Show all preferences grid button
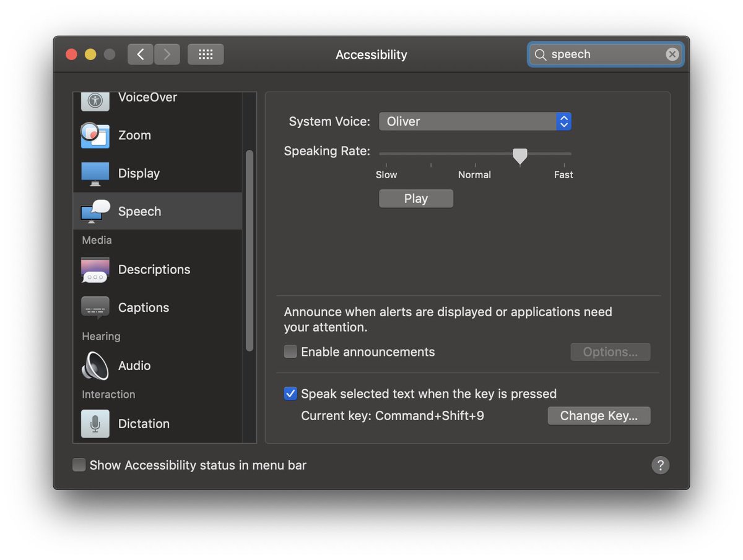 (206, 54)
